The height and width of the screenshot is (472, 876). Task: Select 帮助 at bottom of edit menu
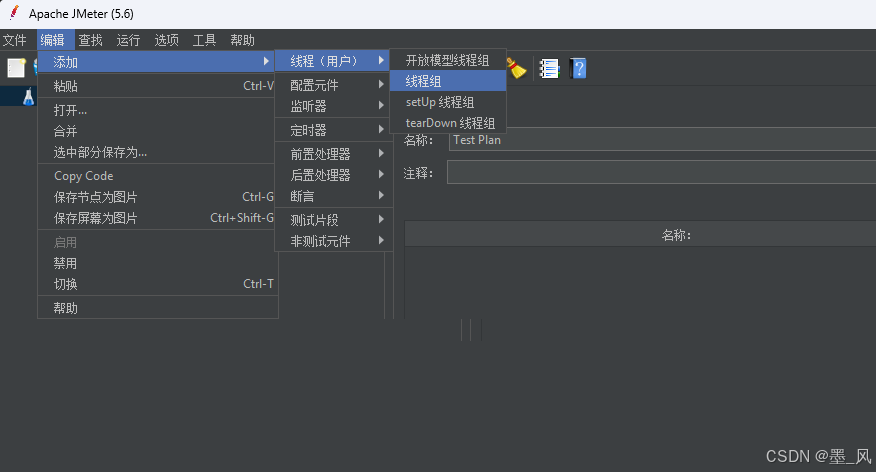click(x=158, y=308)
